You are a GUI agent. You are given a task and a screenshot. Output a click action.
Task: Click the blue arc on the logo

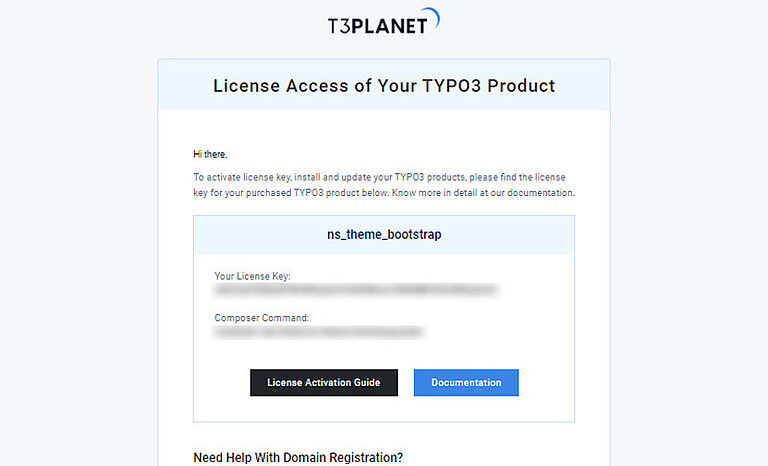click(434, 17)
